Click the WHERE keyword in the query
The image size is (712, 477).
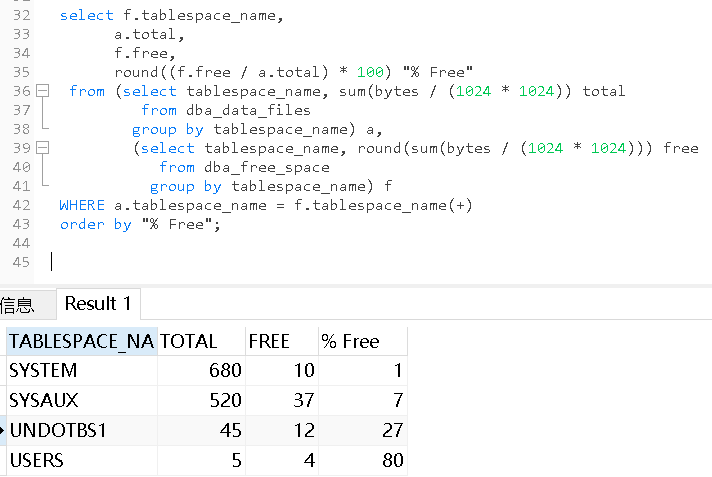(x=82, y=205)
